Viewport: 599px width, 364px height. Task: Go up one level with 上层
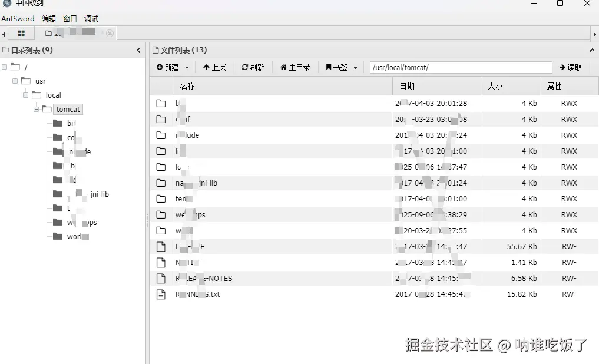pyautogui.click(x=214, y=67)
